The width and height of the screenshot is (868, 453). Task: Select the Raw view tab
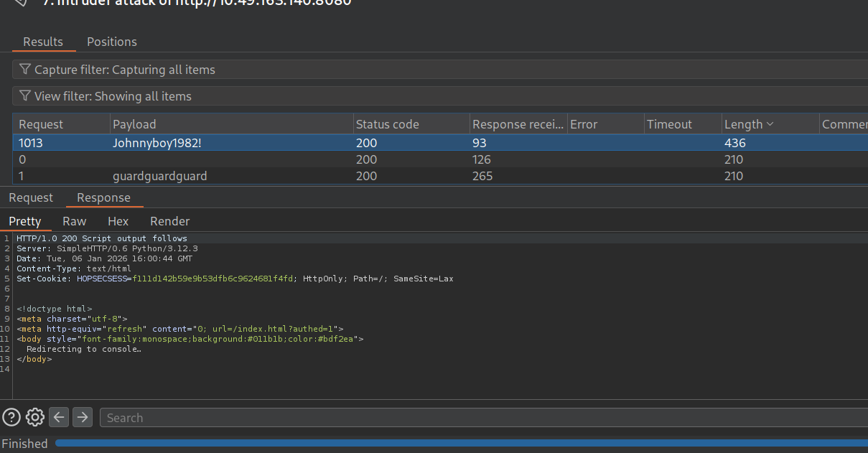(x=74, y=221)
